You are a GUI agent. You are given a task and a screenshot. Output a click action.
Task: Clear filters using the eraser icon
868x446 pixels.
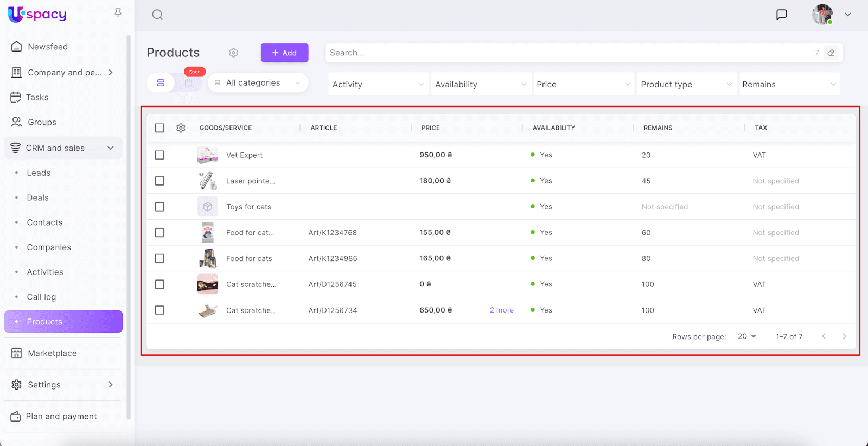(x=831, y=53)
